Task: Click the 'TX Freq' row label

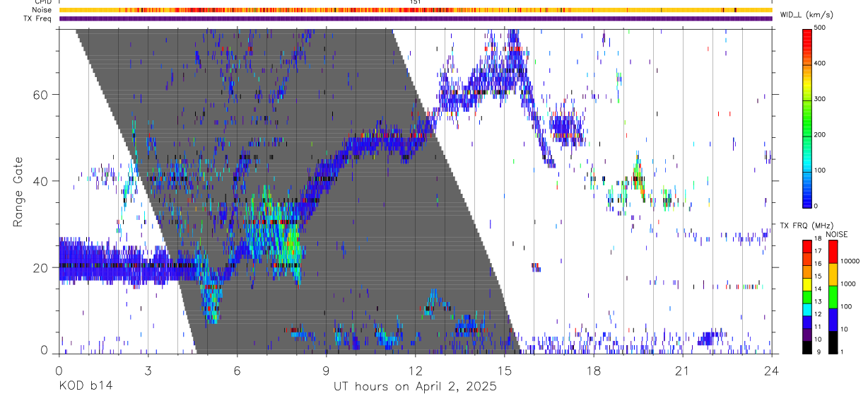Action: pos(39,18)
